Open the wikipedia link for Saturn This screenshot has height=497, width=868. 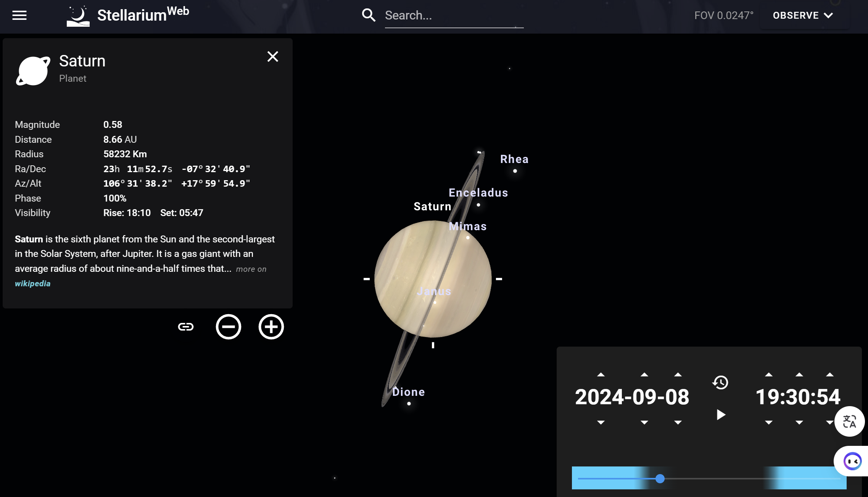click(x=32, y=284)
